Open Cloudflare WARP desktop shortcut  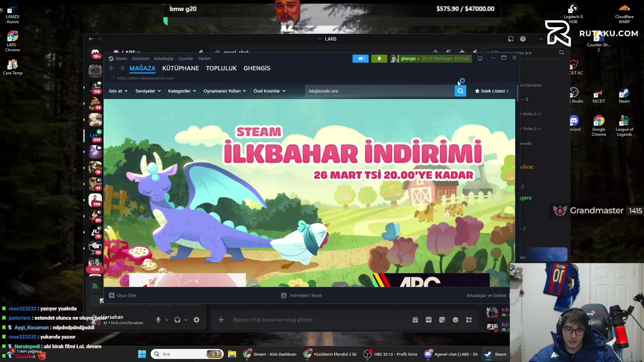(624, 14)
